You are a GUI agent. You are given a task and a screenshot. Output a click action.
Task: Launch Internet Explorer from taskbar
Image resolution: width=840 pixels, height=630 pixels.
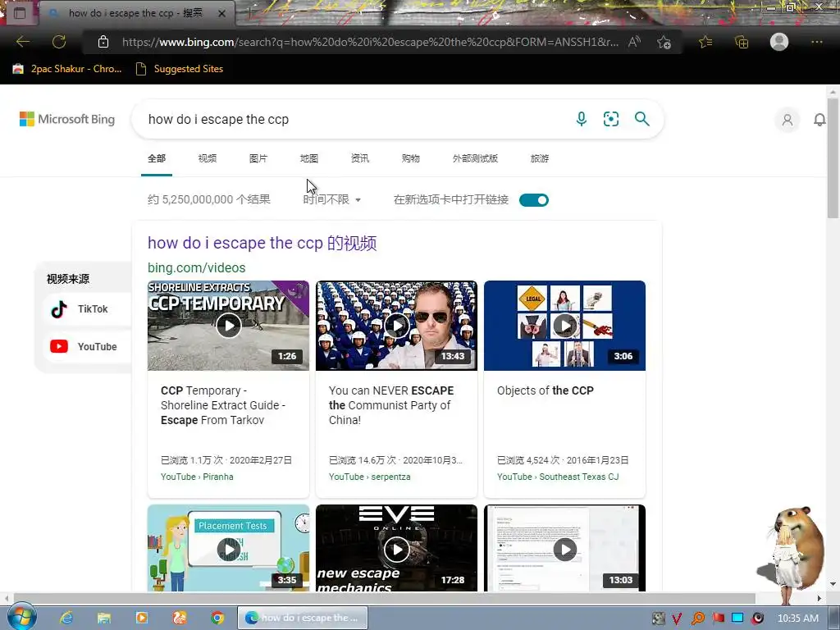(x=66, y=618)
